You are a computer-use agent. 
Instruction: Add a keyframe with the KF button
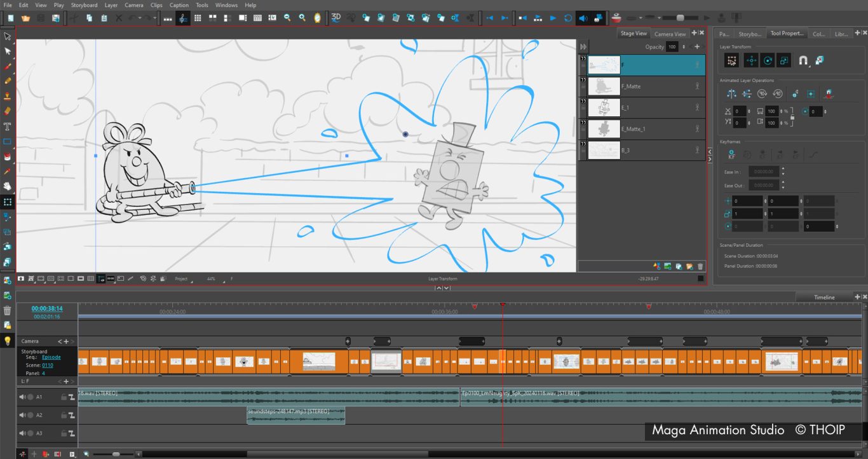[x=731, y=154]
